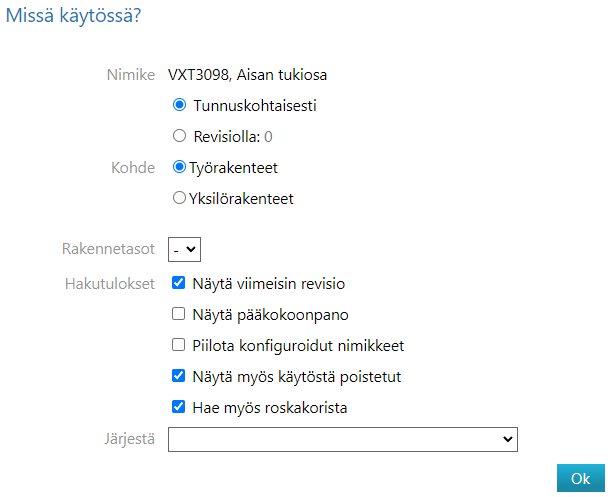Disable Näytä myös käytöstä poistetut
608x497 pixels.
(179, 376)
